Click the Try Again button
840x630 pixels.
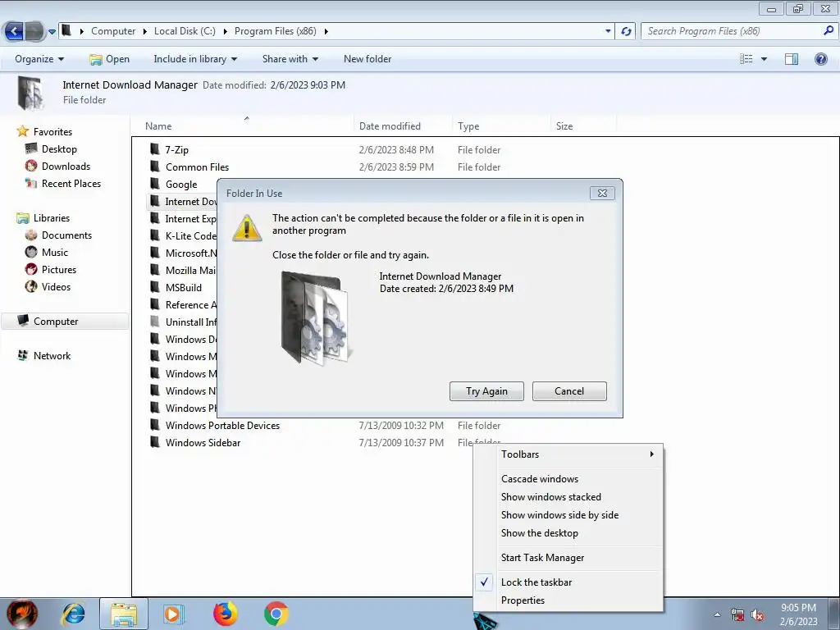point(486,391)
